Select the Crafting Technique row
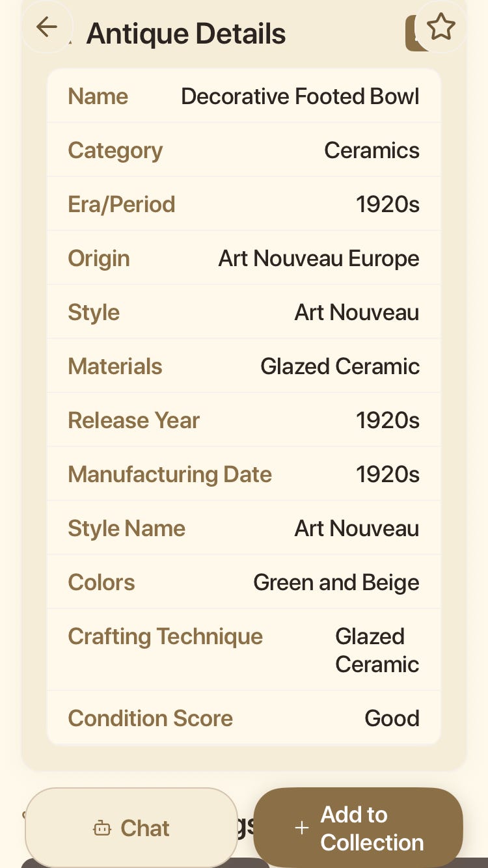Screen dimensions: 488x868 (244, 649)
